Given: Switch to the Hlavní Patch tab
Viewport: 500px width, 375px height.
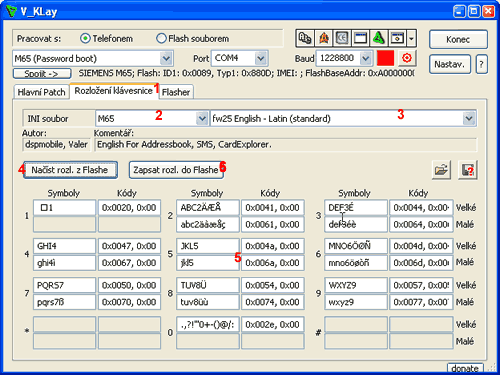Looking at the screenshot, I should (x=41, y=92).
